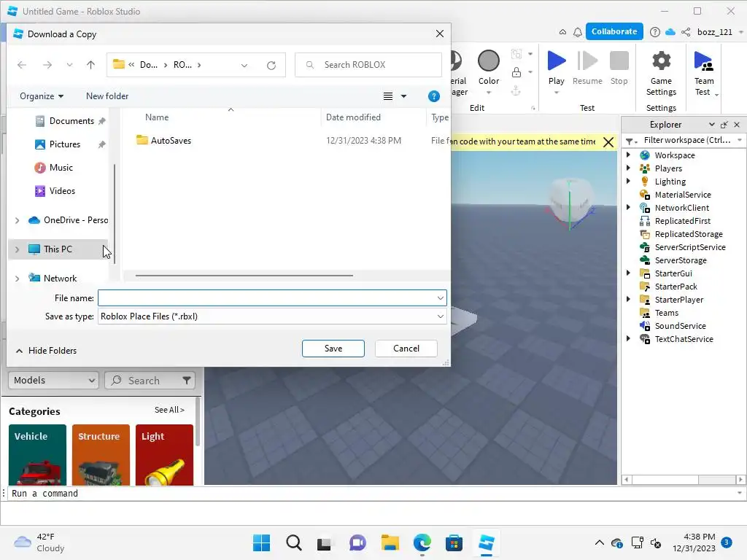Expand the StarterPlayer tree arrow
The height and width of the screenshot is (560, 747).
coord(628,300)
